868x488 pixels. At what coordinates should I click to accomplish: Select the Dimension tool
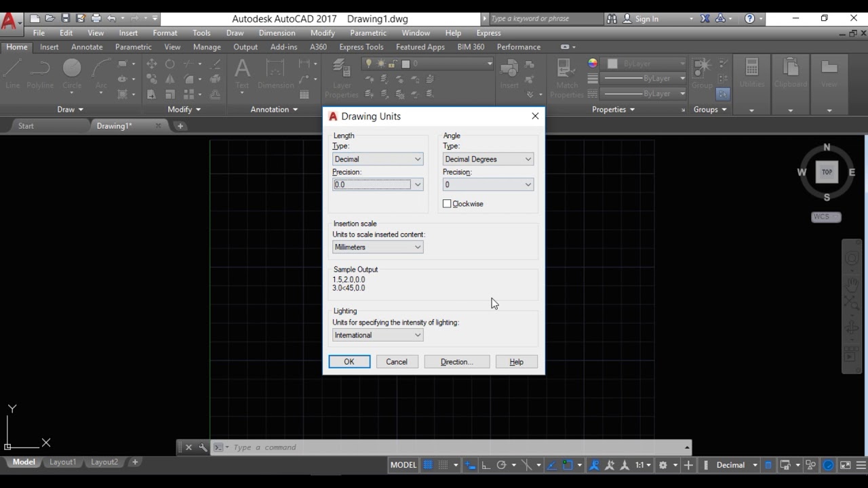click(275, 74)
